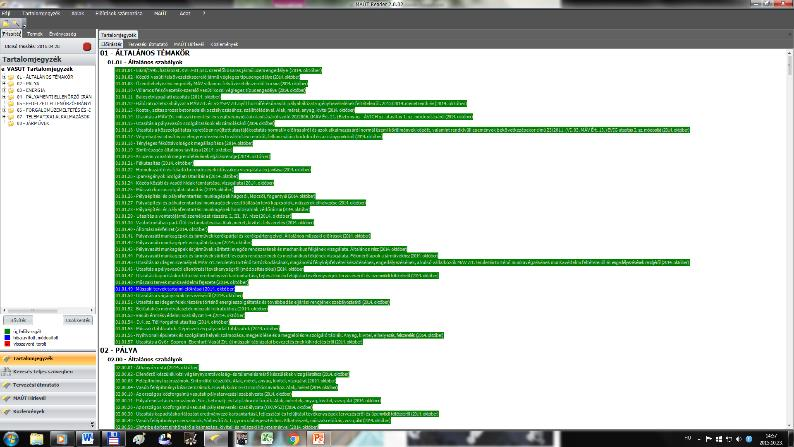The image size is (794, 447).
Task: Expand 03 - ENERGIA tree node
Action: click(4, 90)
